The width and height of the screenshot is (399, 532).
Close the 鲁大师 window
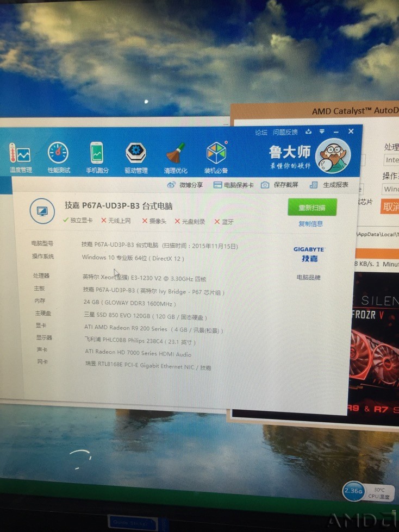351,132
